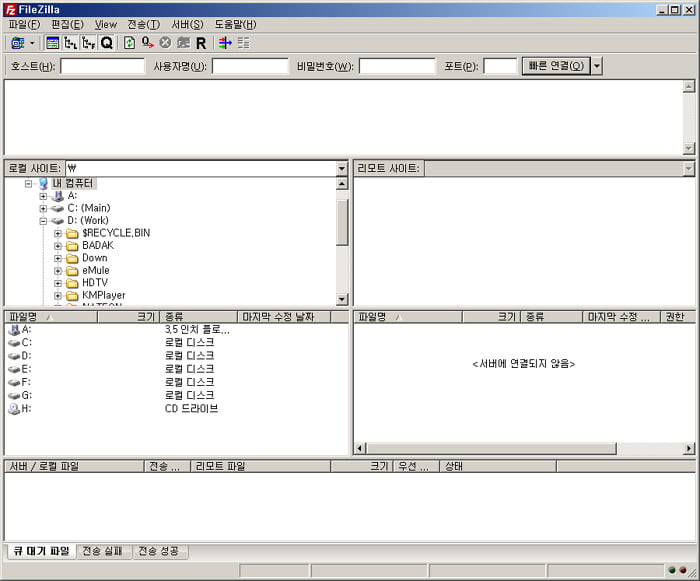Click the reconnect R icon

click(201, 43)
